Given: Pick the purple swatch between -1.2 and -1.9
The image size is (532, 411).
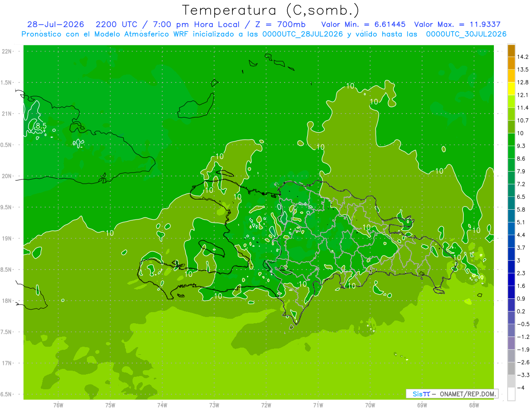Looking at the screenshot, I should (x=511, y=343).
